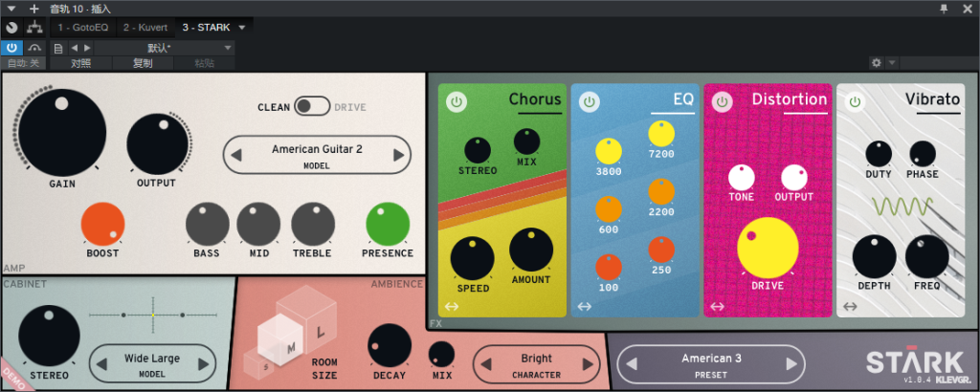Click the compare (对照) button

(x=81, y=63)
